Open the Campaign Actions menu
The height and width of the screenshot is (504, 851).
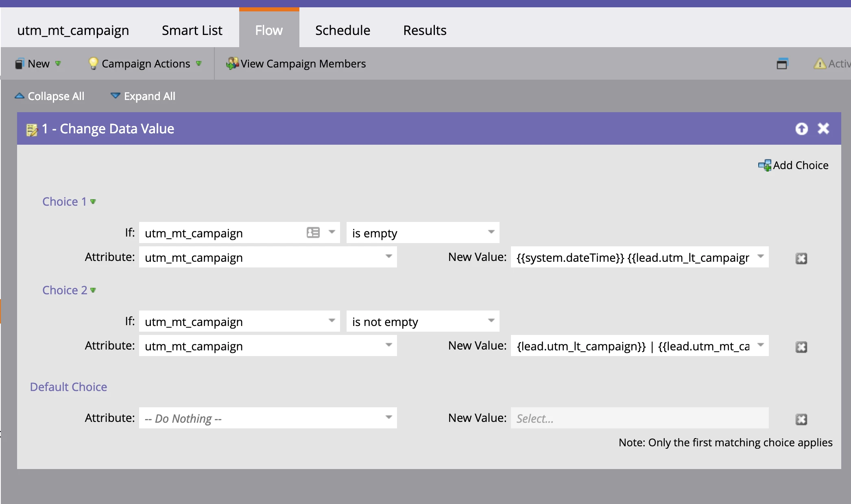point(145,64)
